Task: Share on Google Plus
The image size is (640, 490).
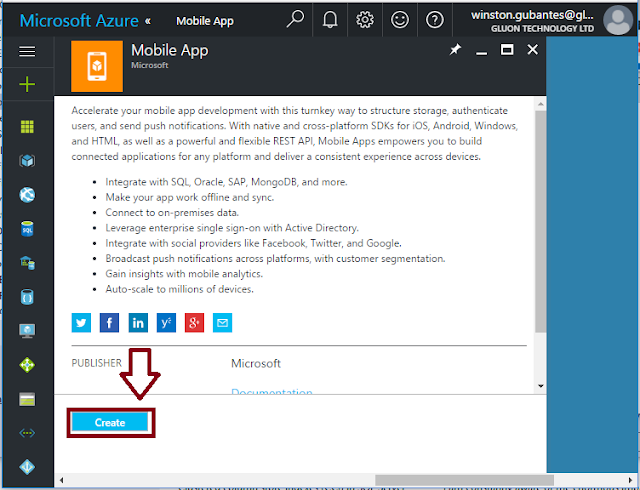Action: [194, 323]
